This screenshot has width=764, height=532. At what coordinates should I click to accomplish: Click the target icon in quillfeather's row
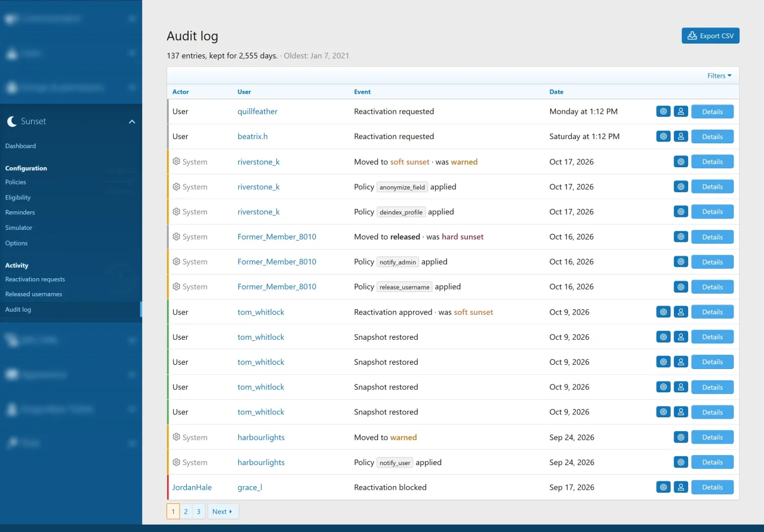click(x=663, y=111)
